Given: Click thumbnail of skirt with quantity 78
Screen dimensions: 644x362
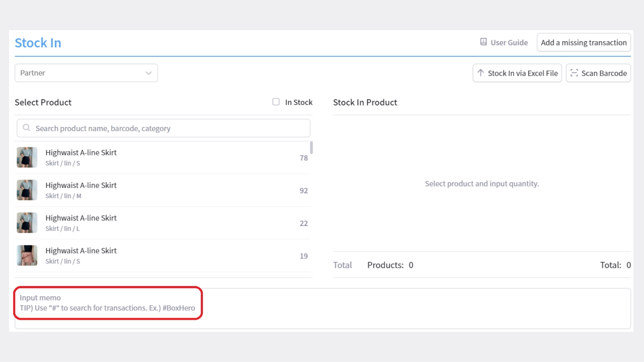Looking at the screenshot, I should [27, 157].
